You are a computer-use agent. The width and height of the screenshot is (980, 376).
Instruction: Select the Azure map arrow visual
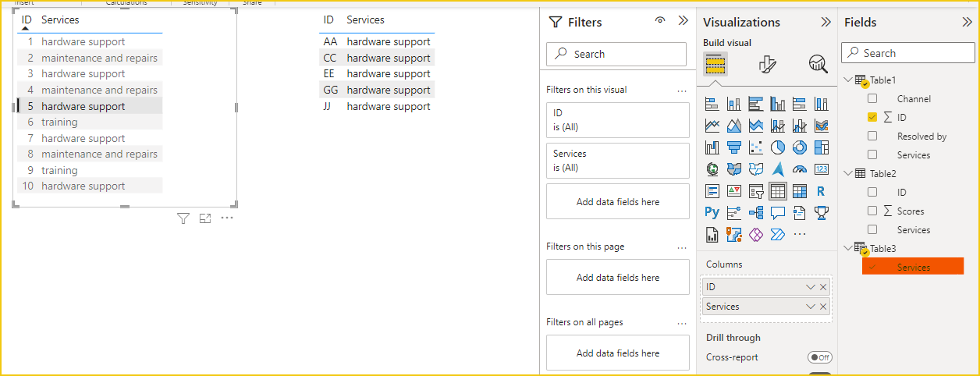[x=777, y=169]
